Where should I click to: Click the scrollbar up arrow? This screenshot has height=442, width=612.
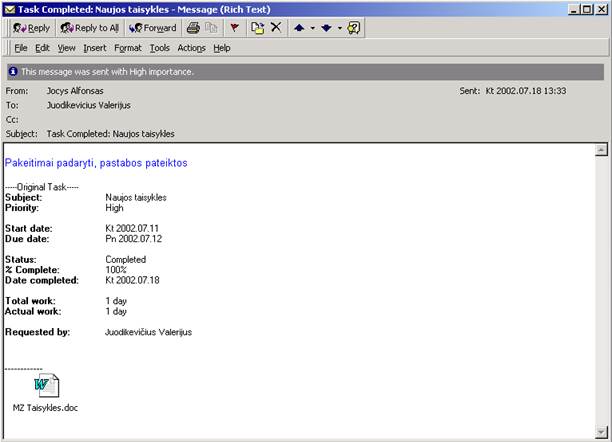point(601,150)
